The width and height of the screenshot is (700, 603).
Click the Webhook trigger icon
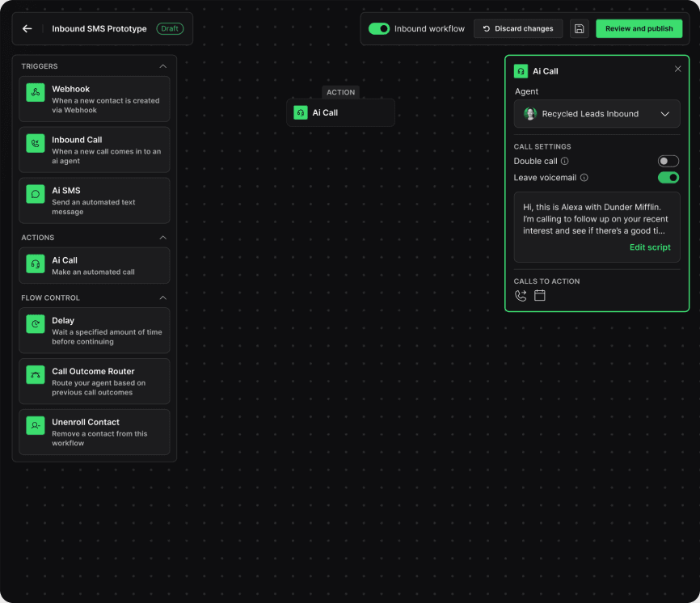pos(36,92)
